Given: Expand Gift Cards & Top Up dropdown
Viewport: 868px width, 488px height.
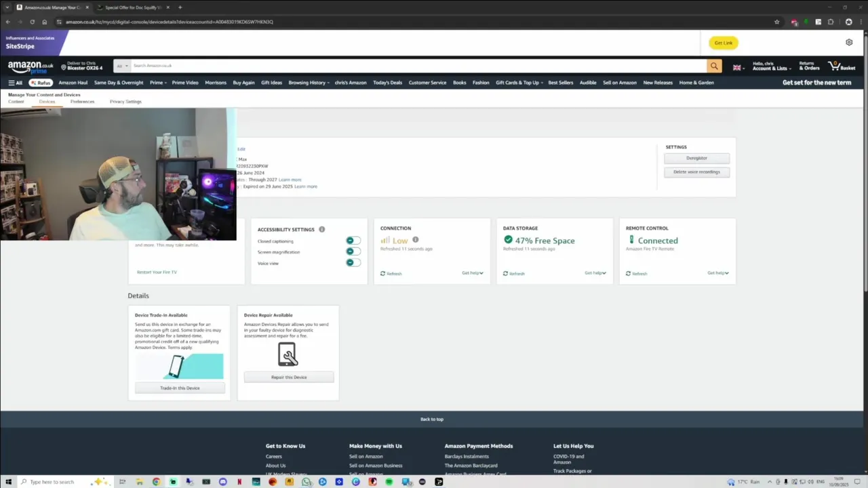Looking at the screenshot, I should 519,83.
